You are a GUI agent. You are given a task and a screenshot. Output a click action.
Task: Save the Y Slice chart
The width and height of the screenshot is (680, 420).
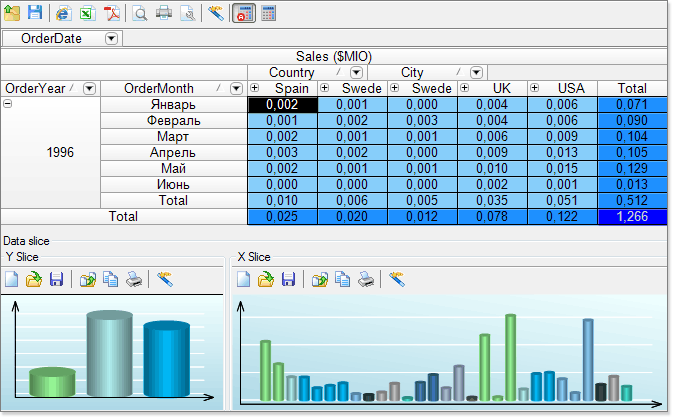pyautogui.click(x=56, y=279)
